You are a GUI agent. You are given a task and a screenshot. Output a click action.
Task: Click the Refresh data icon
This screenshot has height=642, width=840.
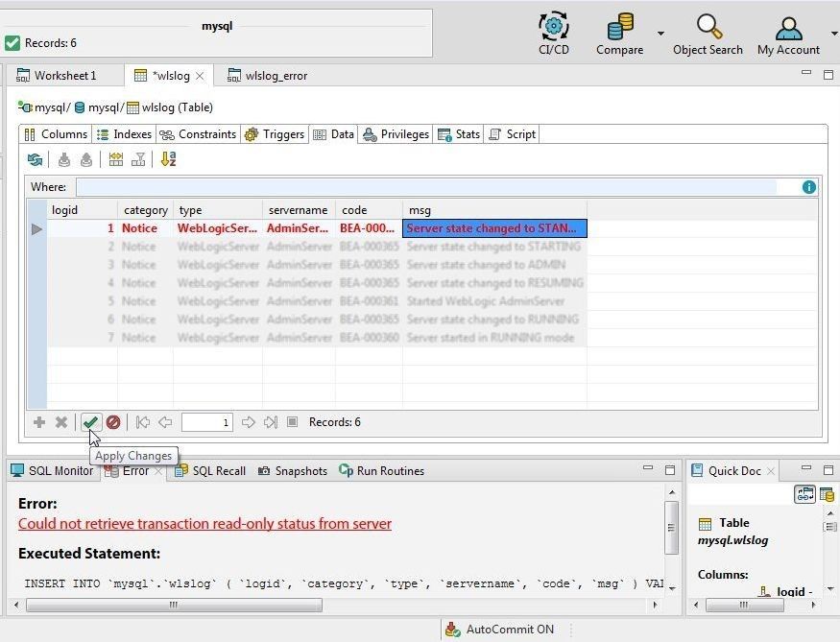[36, 159]
